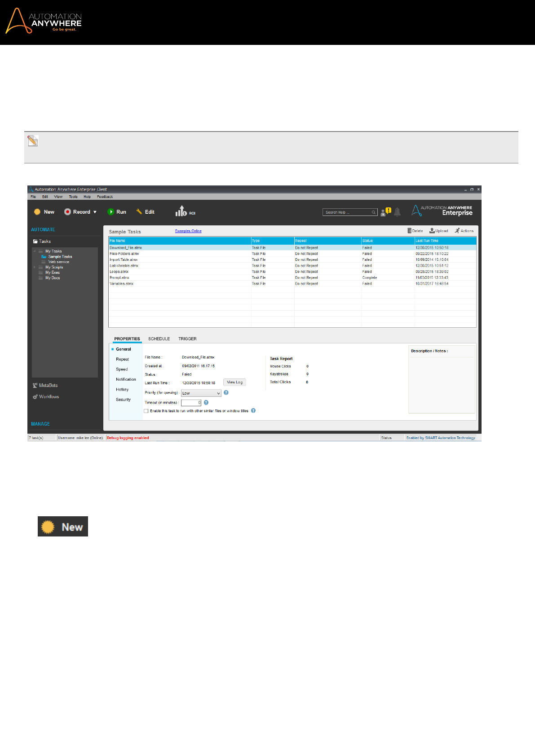535x756 pixels.
Task: Select the List-Variable.atmx task row
Action: tap(292, 266)
